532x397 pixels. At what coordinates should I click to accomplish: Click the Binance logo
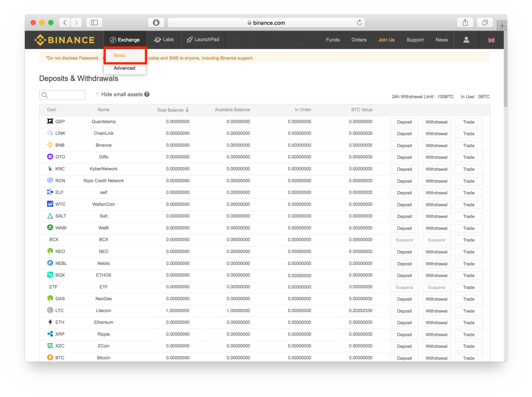pyautogui.click(x=65, y=40)
